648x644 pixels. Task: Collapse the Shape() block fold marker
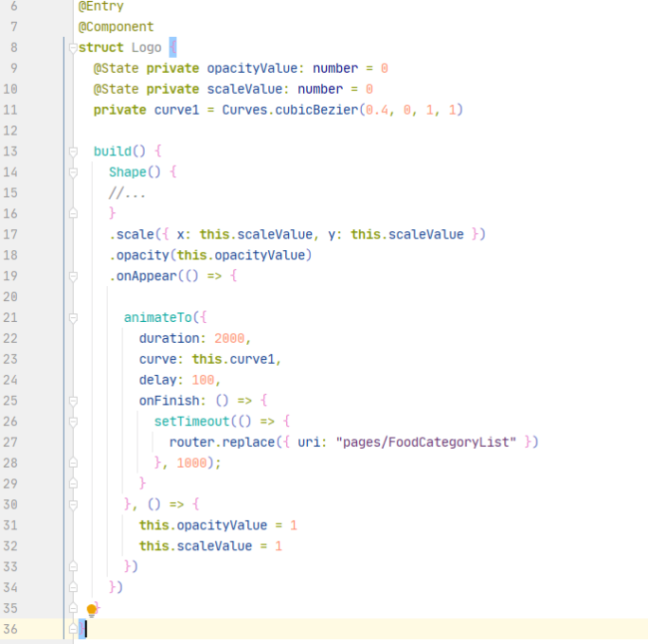pos(73,172)
